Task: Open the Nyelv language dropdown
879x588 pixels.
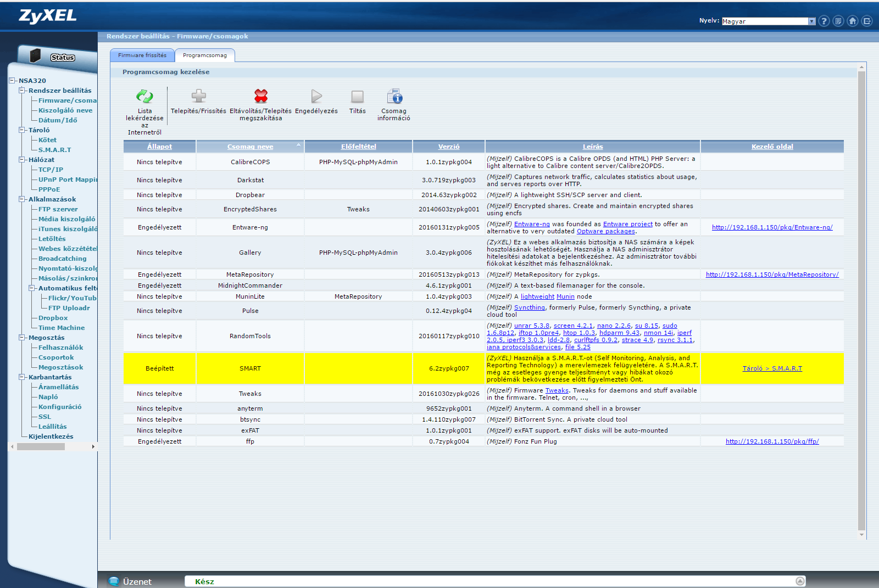Action: pos(769,21)
